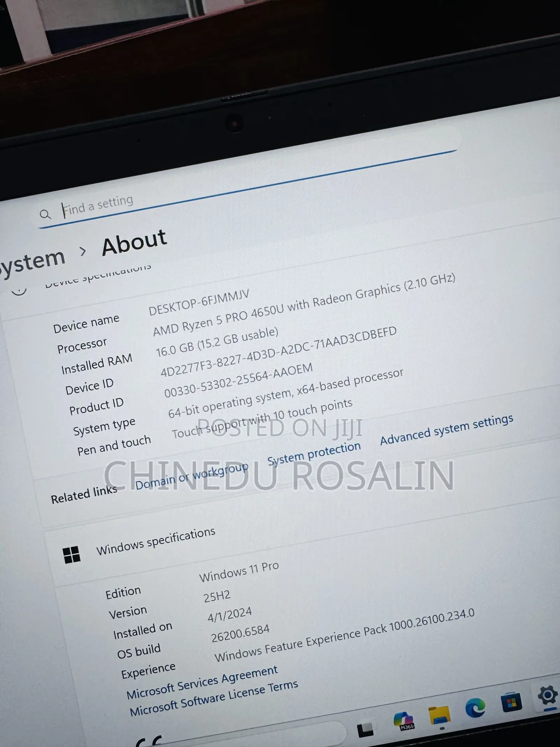Click the Settings gear taskbar icon
Viewport: 560px width, 747px height.
548,695
